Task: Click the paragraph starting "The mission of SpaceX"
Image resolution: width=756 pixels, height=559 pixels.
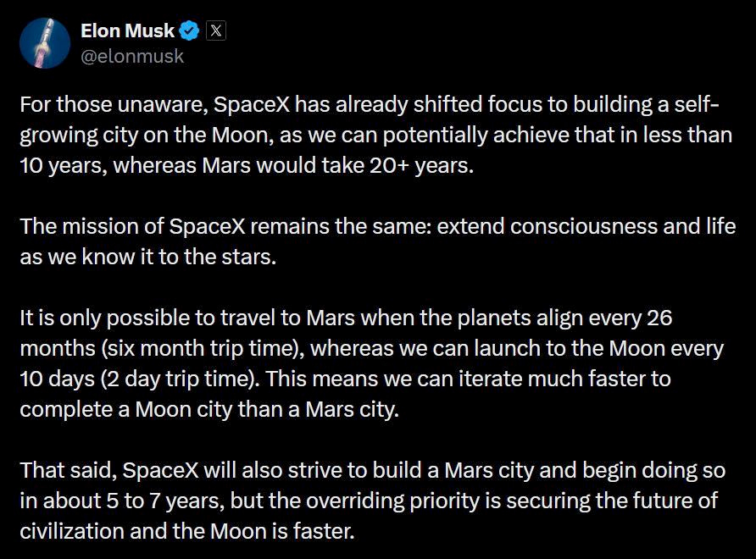Action: [x=373, y=242]
